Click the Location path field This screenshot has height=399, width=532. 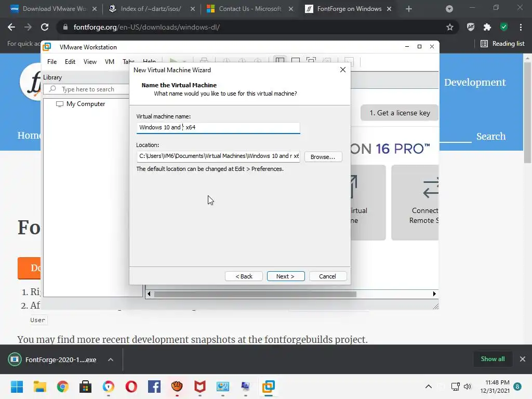(218, 156)
